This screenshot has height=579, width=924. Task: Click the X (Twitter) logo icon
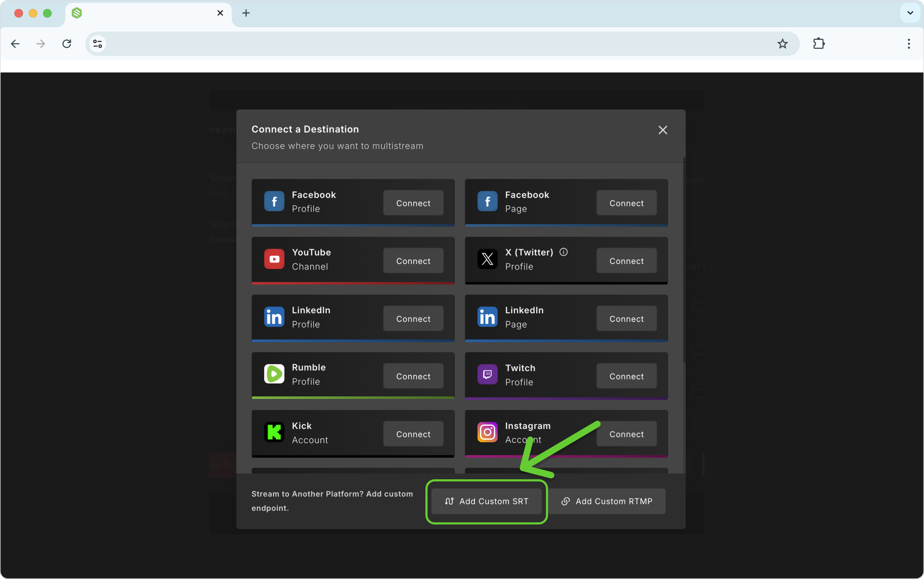point(487,259)
